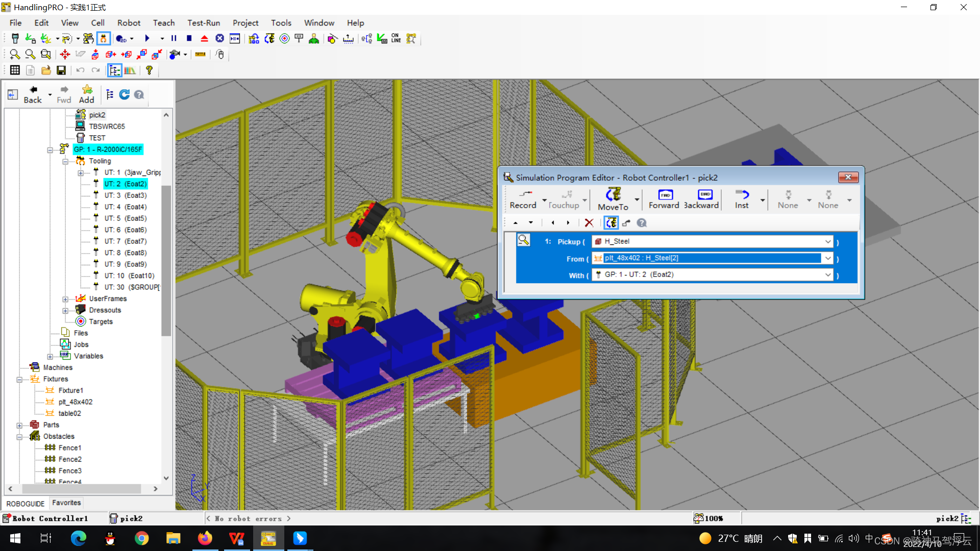Image resolution: width=980 pixels, height=551 pixels.
Task: Open the Robot menu
Action: [129, 23]
